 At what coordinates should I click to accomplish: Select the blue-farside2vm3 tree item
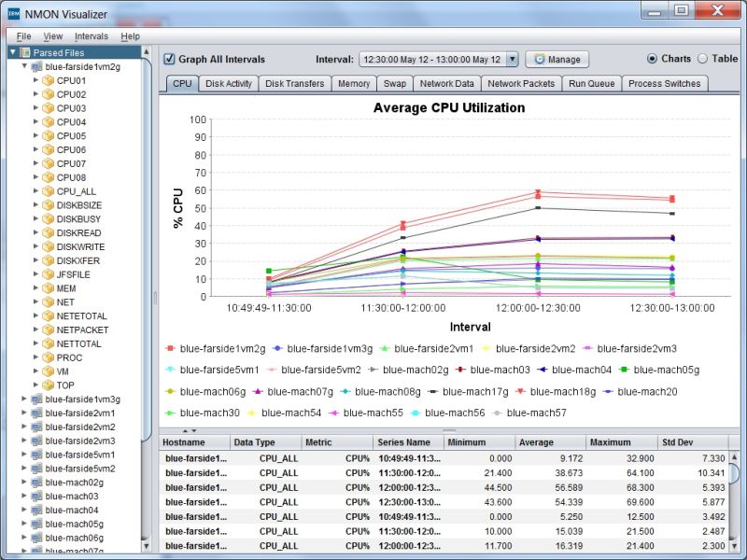click(x=80, y=441)
